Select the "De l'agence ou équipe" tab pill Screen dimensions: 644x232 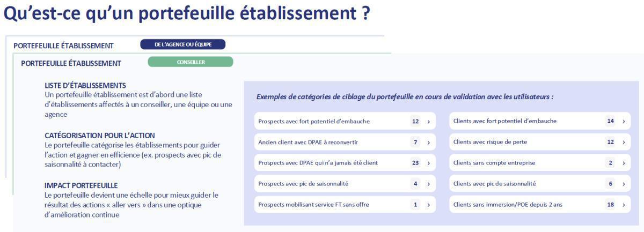pyautogui.click(x=182, y=44)
